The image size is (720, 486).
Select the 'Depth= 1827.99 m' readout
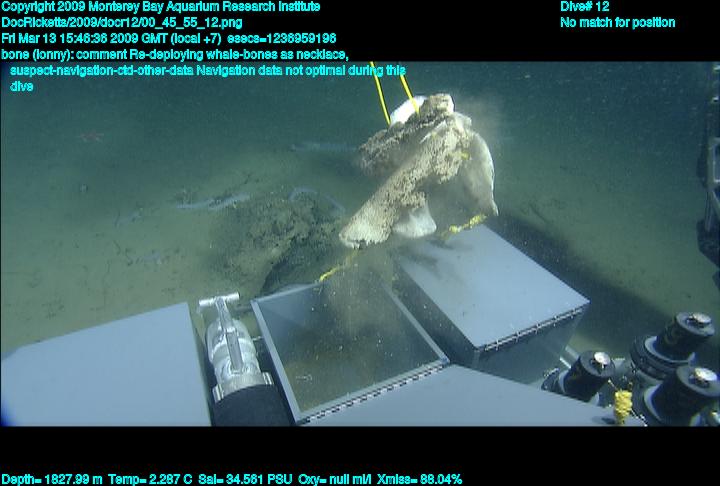click(52, 479)
